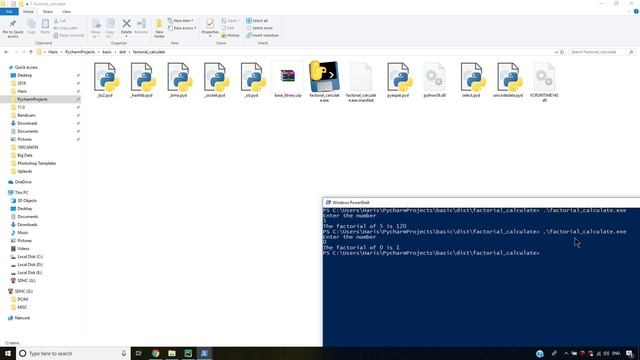Select the VCRUNTIME140.dll file
This screenshot has width=640, height=360.
[544, 82]
